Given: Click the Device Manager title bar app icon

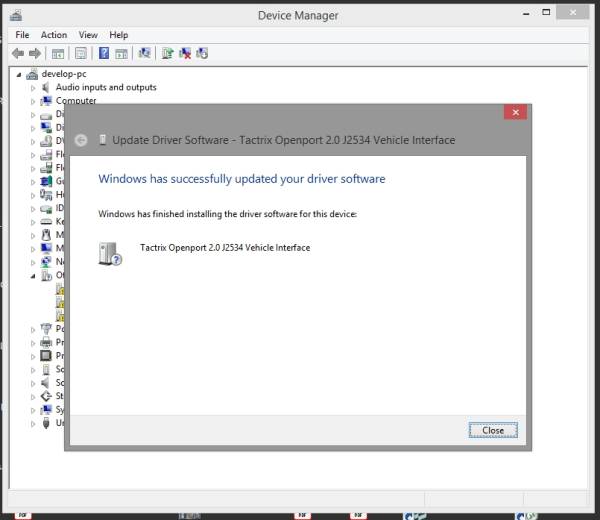Looking at the screenshot, I should [16, 16].
